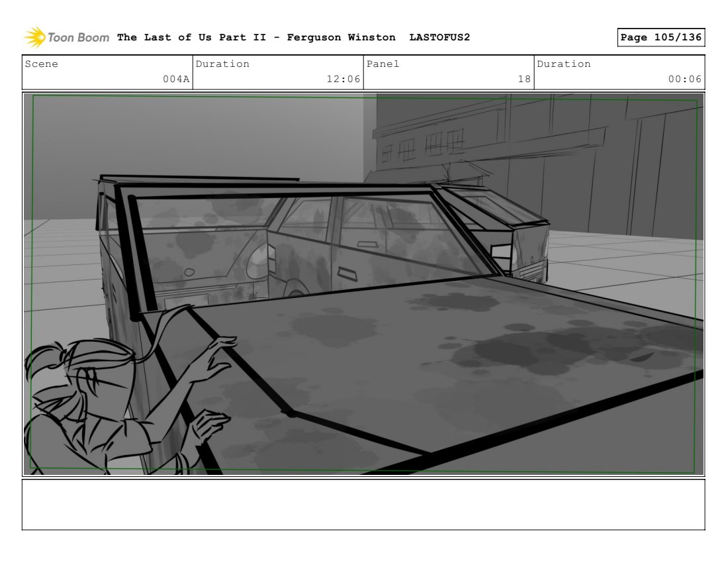Click the 'Scene' header label
The image size is (728, 563).
click(x=41, y=64)
